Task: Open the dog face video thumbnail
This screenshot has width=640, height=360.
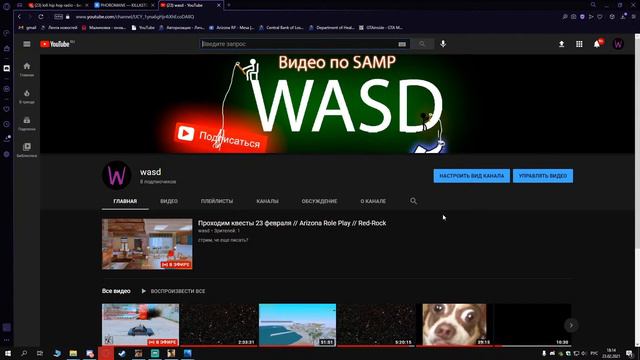Action: tap(454, 325)
